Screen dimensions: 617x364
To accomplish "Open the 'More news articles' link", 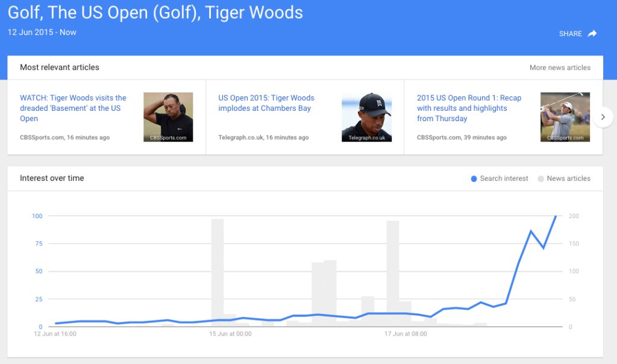I will coord(560,67).
